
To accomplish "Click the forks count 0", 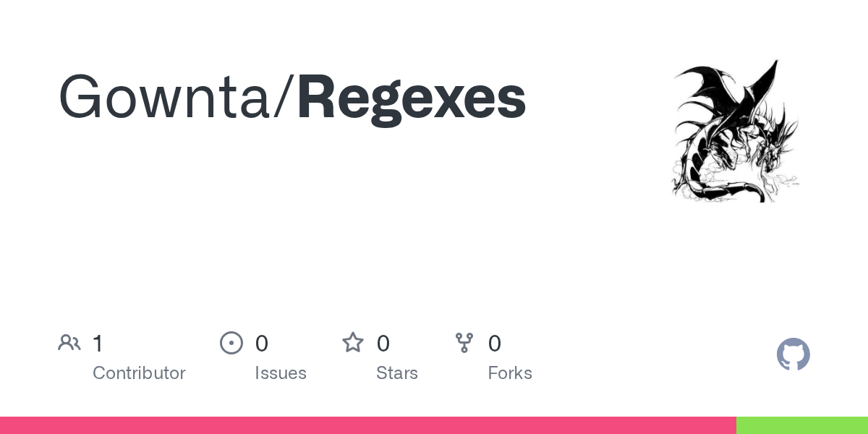I will tap(495, 344).
